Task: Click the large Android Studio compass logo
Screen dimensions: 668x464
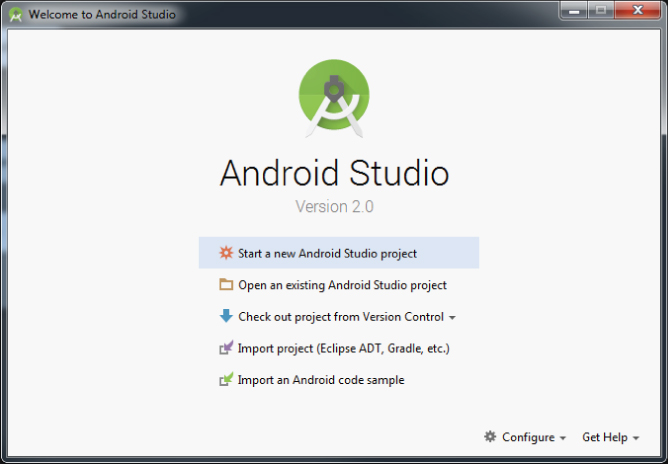Action: point(334,98)
